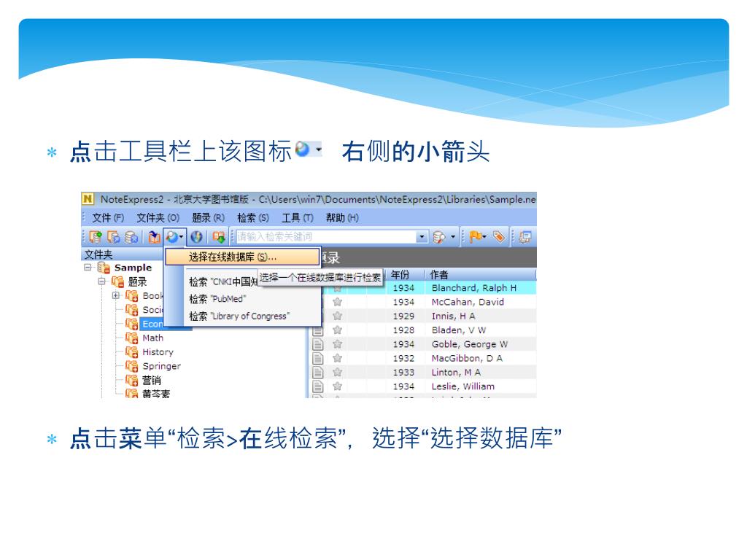Click document icon in Leslie, William row

tap(318, 386)
